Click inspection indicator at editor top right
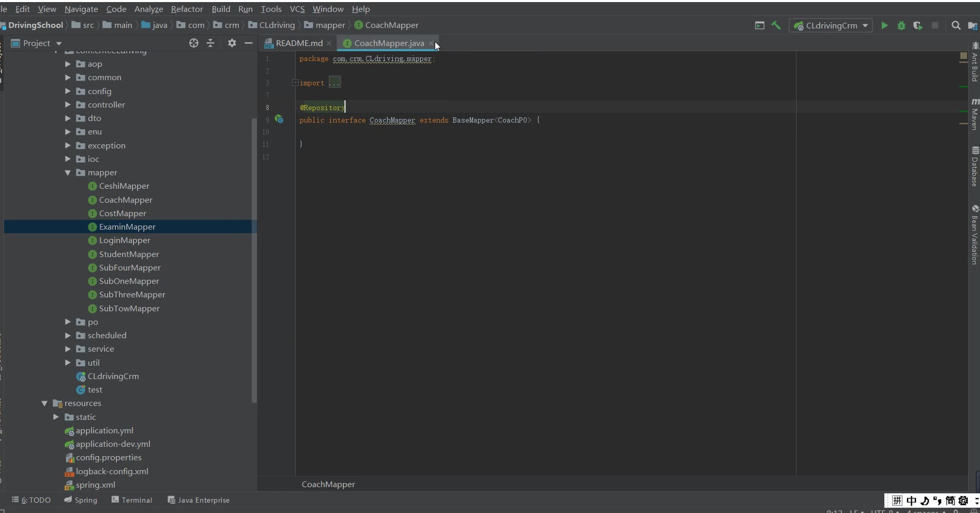The image size is (980, 513). [x=963, y=55]
